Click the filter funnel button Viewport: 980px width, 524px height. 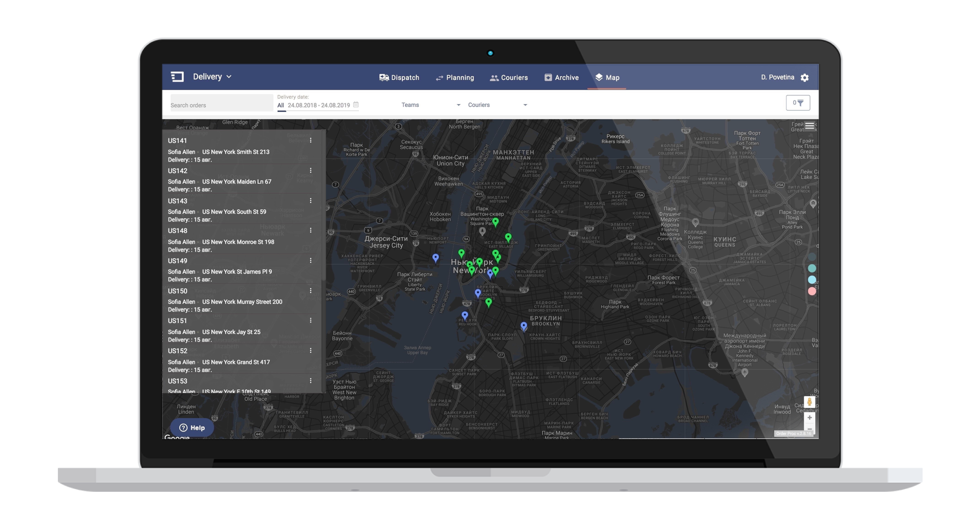pyautogui.click(x=798, y=103)
